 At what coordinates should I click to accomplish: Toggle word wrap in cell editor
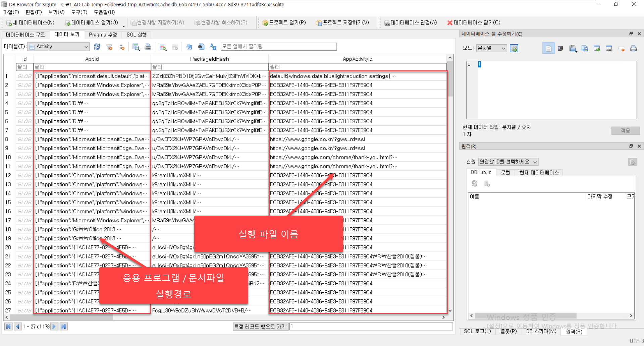coord(560,49)
